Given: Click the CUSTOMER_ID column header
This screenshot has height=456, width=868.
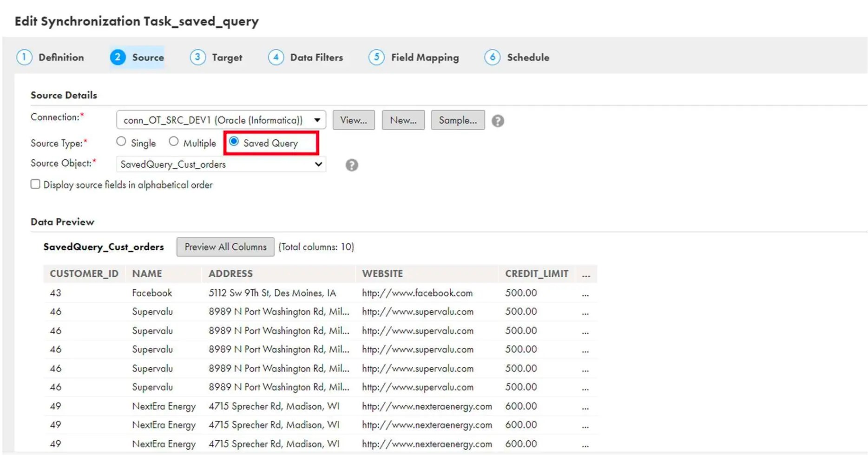Looking at the screenshot, I should (84, 274).
